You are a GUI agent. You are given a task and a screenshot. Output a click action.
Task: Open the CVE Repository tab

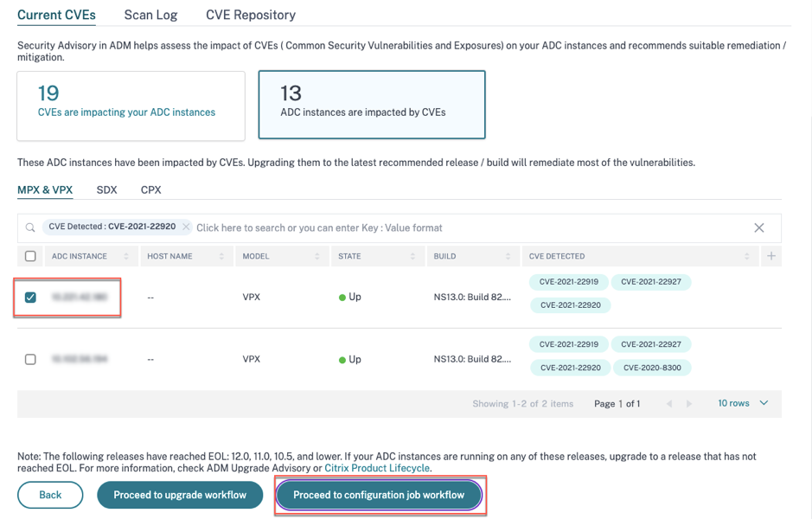[x=251, y=15]
